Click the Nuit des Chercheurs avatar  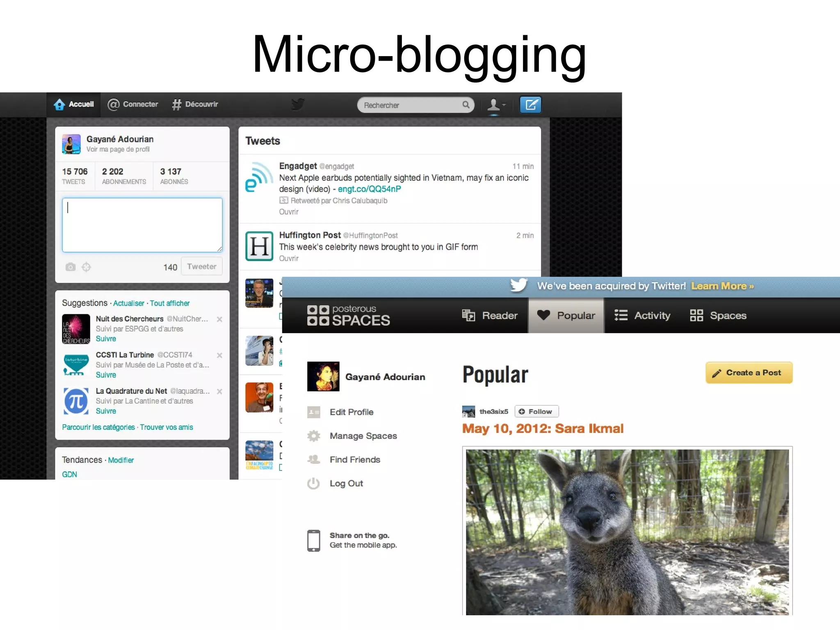(x=76, y=329)
